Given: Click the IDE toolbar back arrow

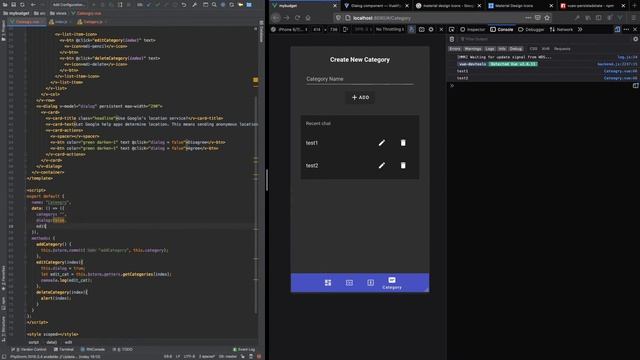Looking at the screenshot, I should pyautogui.click(x=33, y=5).
